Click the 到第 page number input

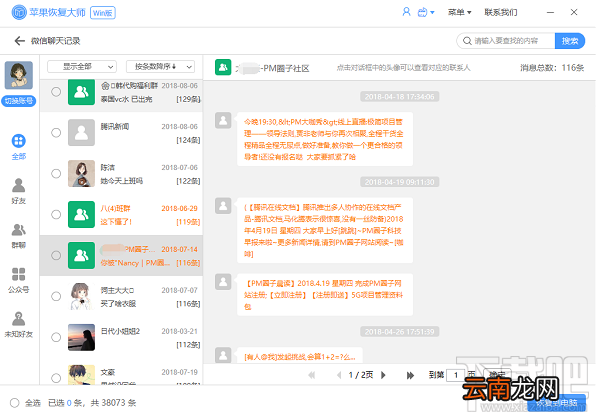click(x=456, y=376)
